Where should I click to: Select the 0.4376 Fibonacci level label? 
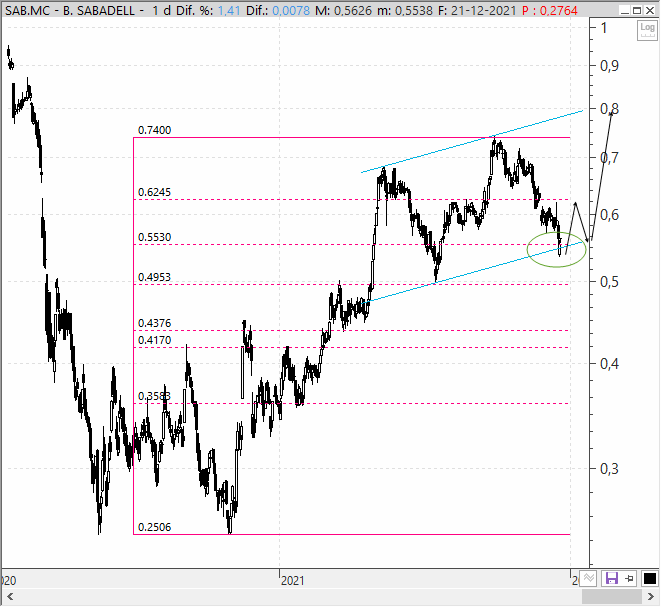154,323
